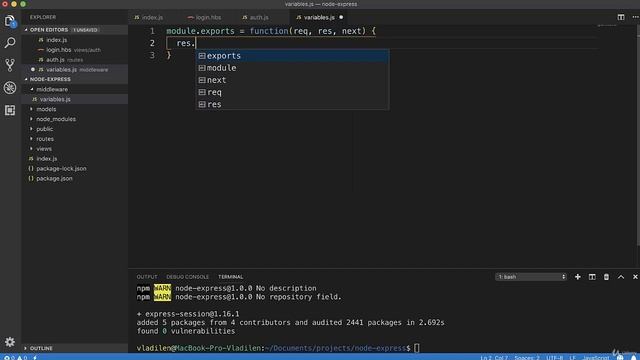The width and height of the screenshot is (640, 360).
Task: Open the Explorer view in activity bar
Action: 10,20
